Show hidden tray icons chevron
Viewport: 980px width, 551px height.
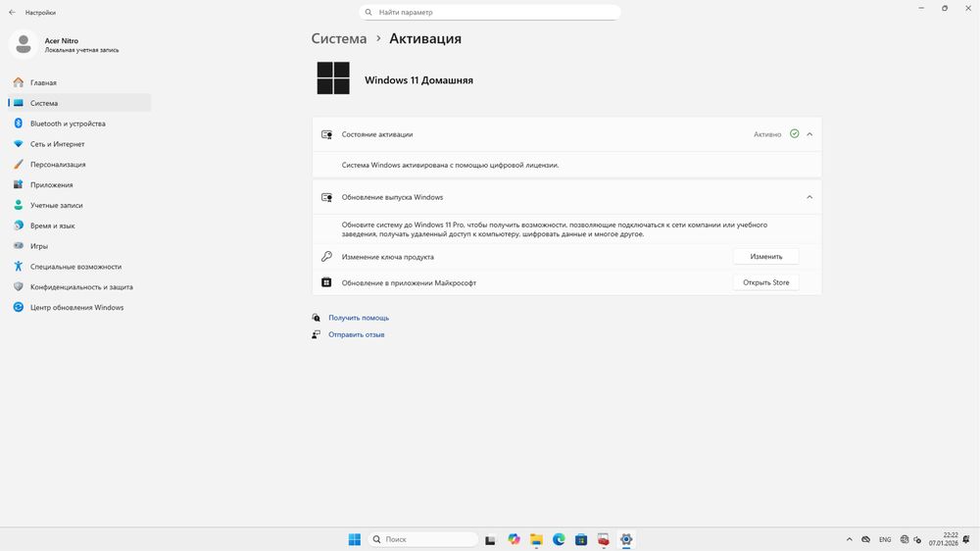coord(849,539)
